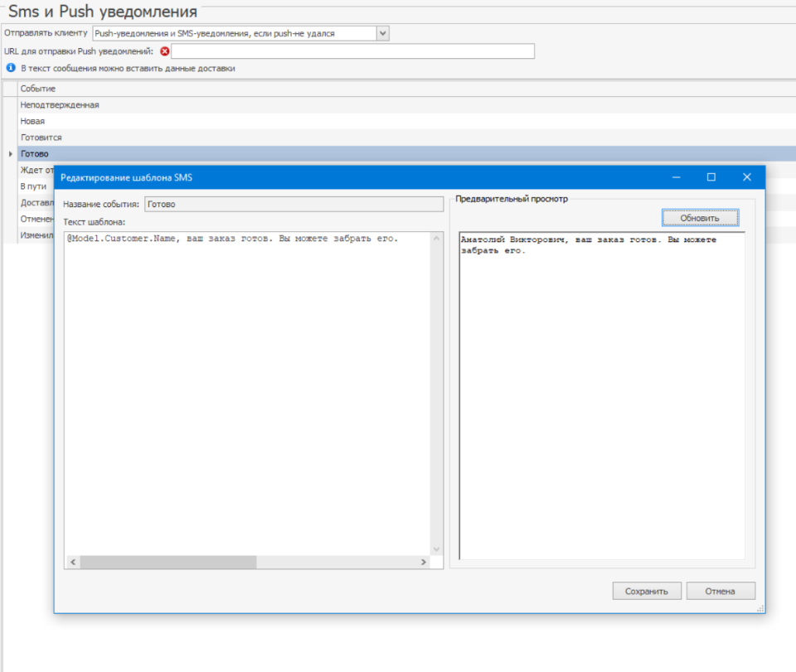Select the Неподтвержденная event row
This screenshot has width=796, height=672.
(x=60, y=105)
